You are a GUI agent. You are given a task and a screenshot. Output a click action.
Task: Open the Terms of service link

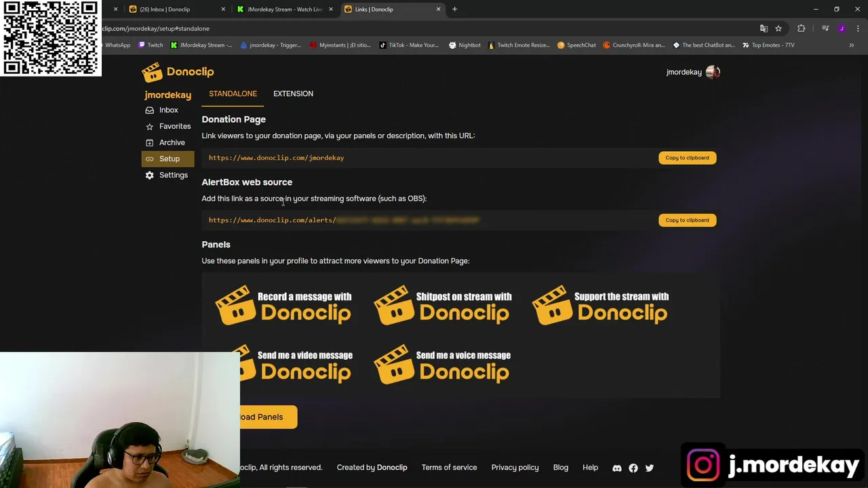coord(449,468)
